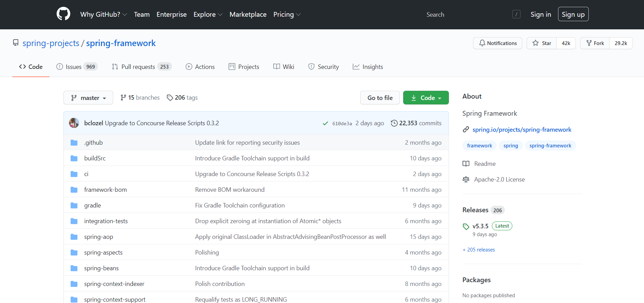Click the folder icon for spring-aspects
This screenshot has width=644, height=303.
point(74,252)
